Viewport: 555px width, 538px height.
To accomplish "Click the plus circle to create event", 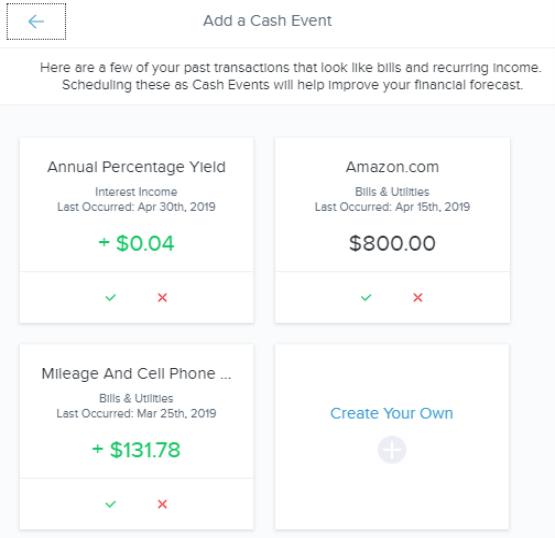I will coord(392,450).
